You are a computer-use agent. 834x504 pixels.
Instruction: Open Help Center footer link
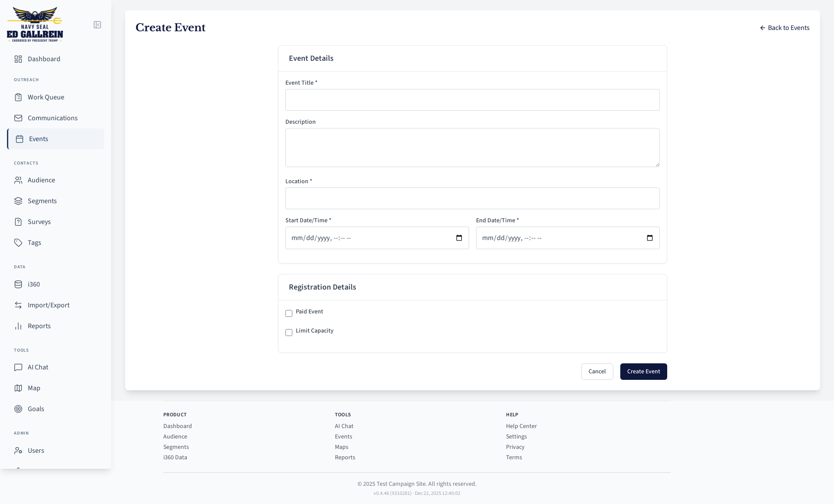coord(521,426)
